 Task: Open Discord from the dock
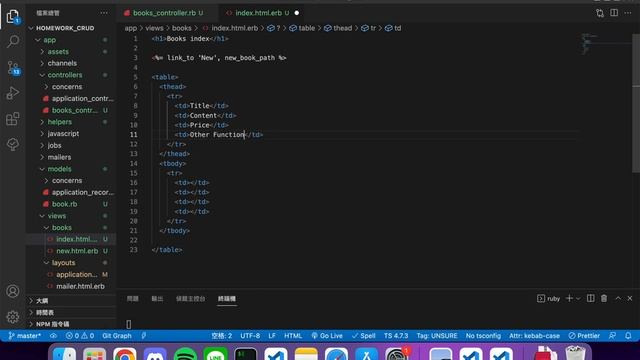point(155,353)
